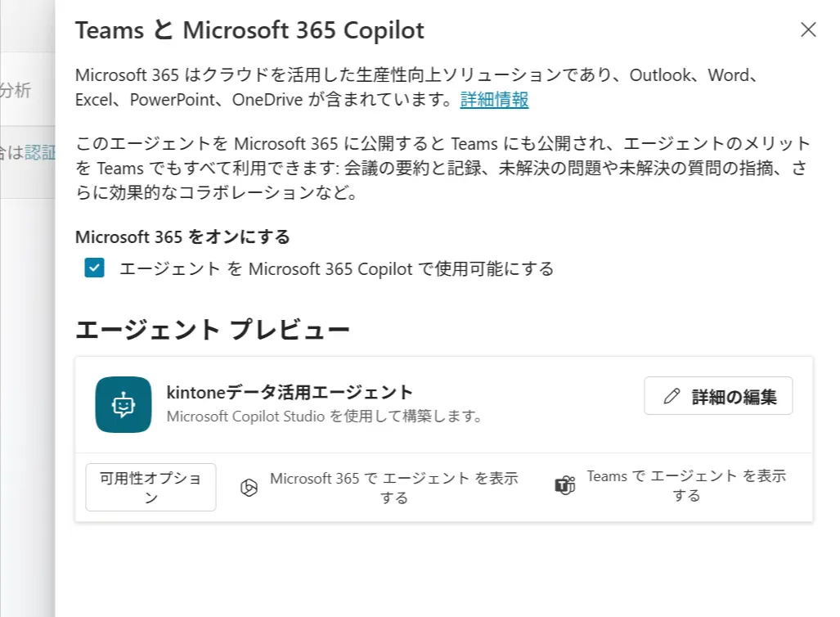Screen dimensions: 840x617
Task: Click the Teams logo icon
Action: pos(565,485)
